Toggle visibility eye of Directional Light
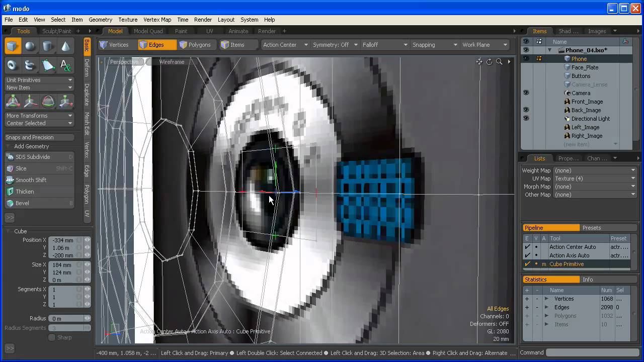 [526, 119]
